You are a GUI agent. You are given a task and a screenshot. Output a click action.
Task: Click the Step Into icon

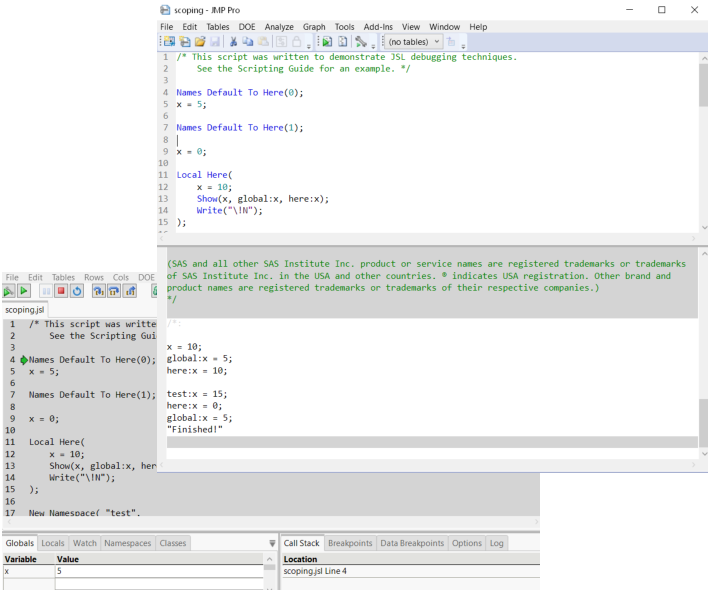click(98, 291)
